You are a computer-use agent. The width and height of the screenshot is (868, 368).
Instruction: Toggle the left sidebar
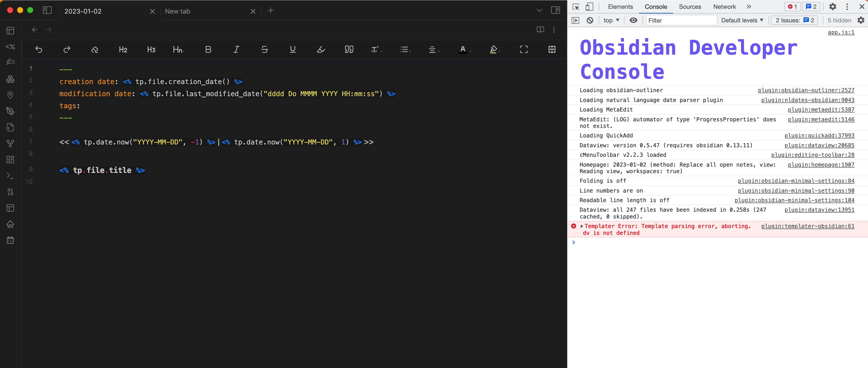click(x=47, y=11)
